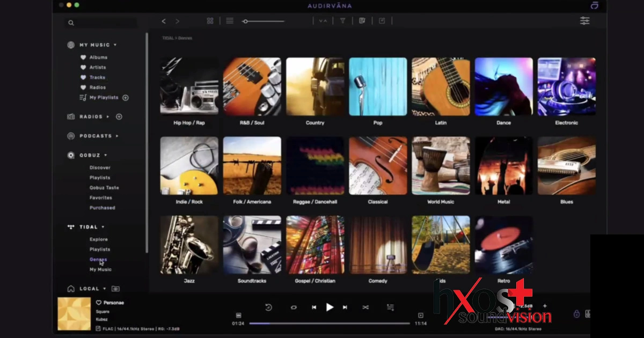Click the sidebar vertical scrollbar
Screen dimensions: 644x338
(147, 143)
